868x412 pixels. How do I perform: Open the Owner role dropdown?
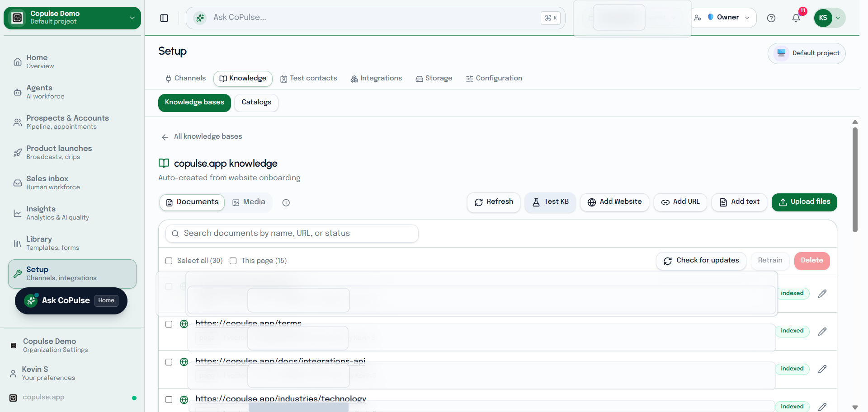723,18
